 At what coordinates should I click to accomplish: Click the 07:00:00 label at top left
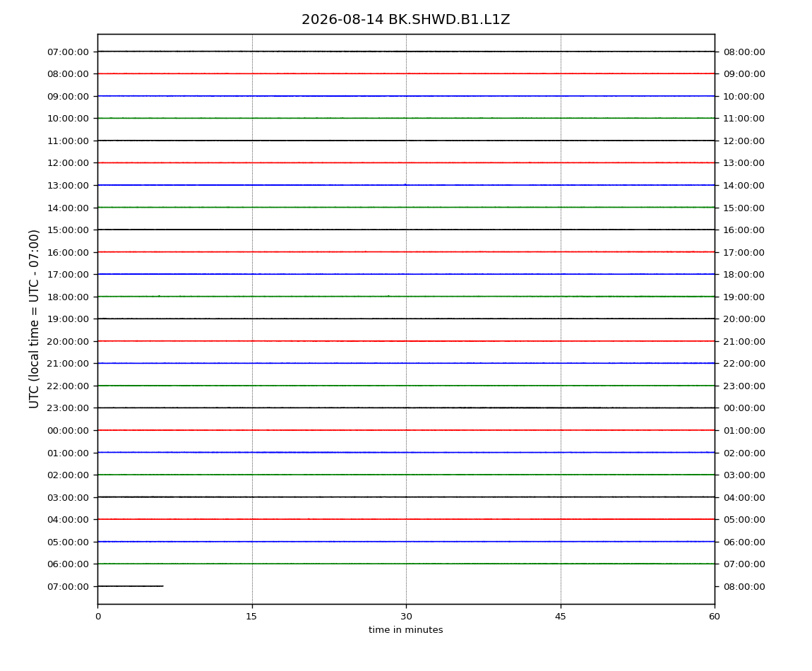(68, 52)
